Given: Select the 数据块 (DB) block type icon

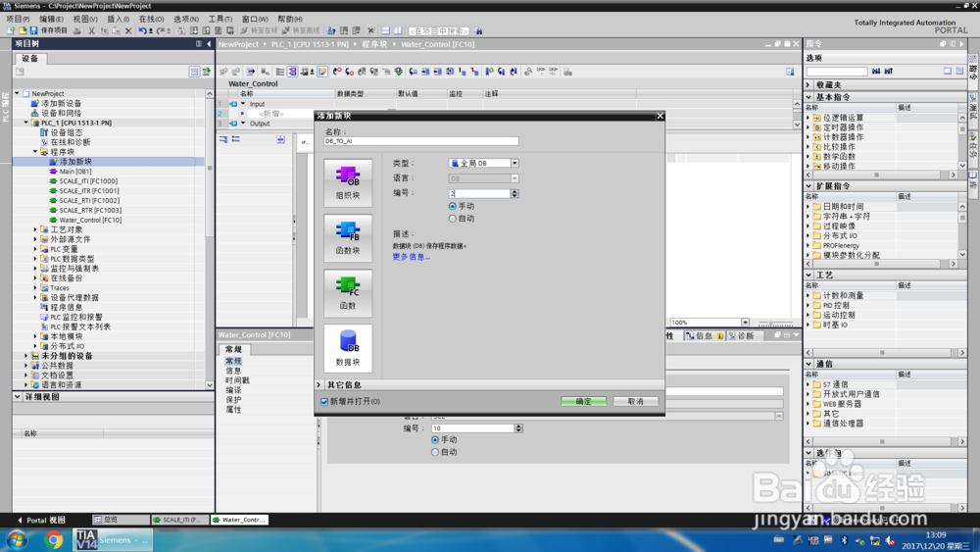Looking at the screenshot, I should pos(348,348).
